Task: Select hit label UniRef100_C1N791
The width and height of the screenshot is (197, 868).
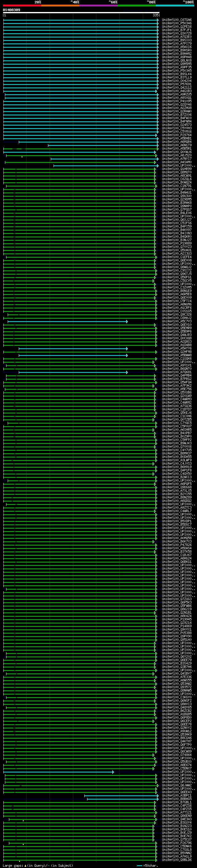Action: (x=177, y=186)
